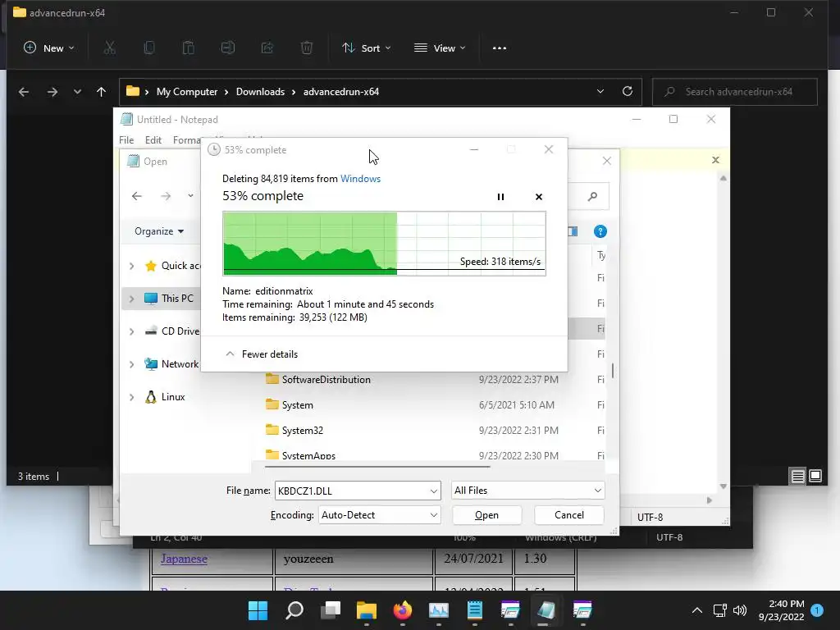Show hidden system tray icons
Image resolution: width=840 pixels, height=630 pixels.
coord(697,610)
